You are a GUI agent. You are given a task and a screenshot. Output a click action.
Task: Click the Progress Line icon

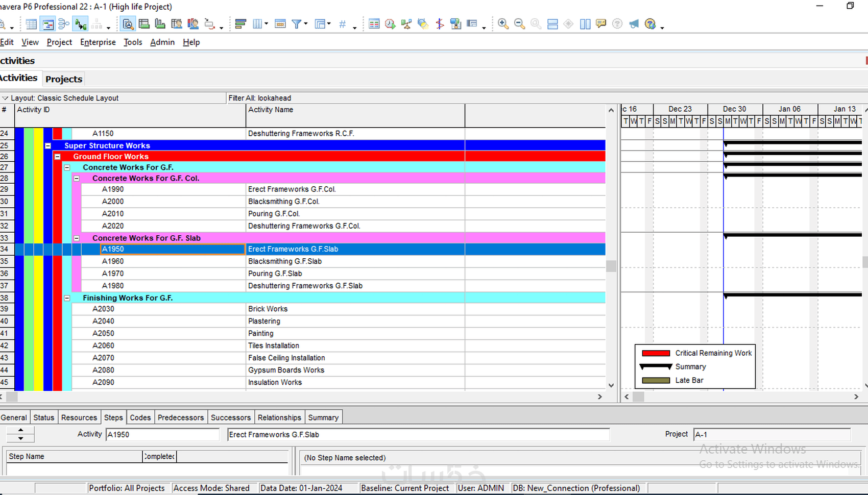click(439, 24)
